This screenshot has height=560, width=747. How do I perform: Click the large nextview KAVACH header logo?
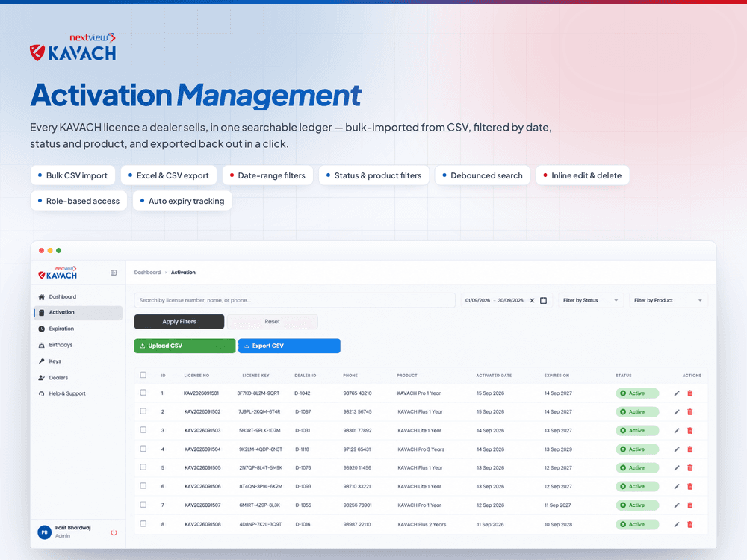73,47
